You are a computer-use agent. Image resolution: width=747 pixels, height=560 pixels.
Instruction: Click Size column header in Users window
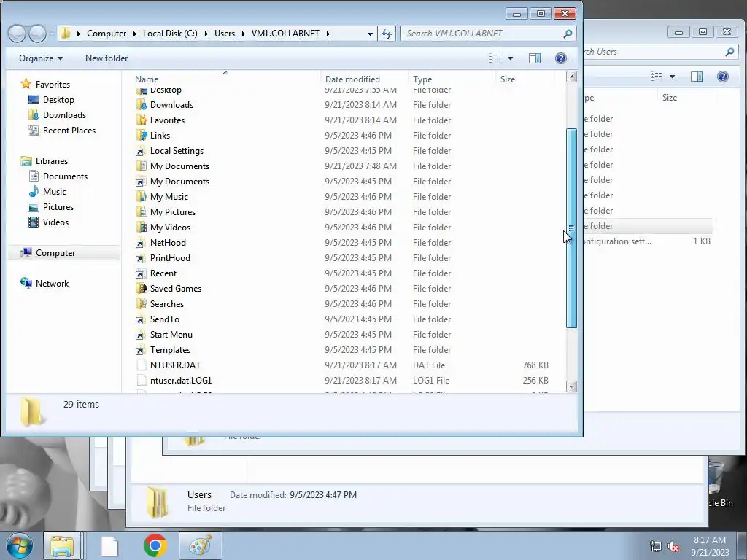click(686, 97)
